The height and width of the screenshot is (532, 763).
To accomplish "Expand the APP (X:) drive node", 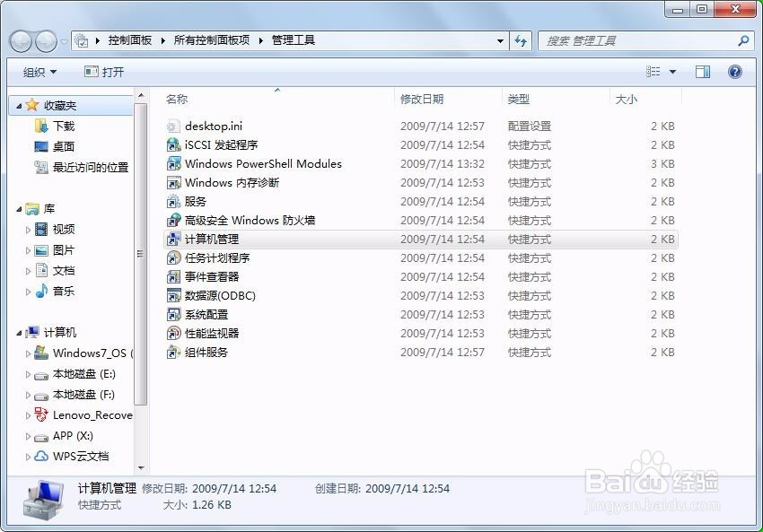I will 28,436.
